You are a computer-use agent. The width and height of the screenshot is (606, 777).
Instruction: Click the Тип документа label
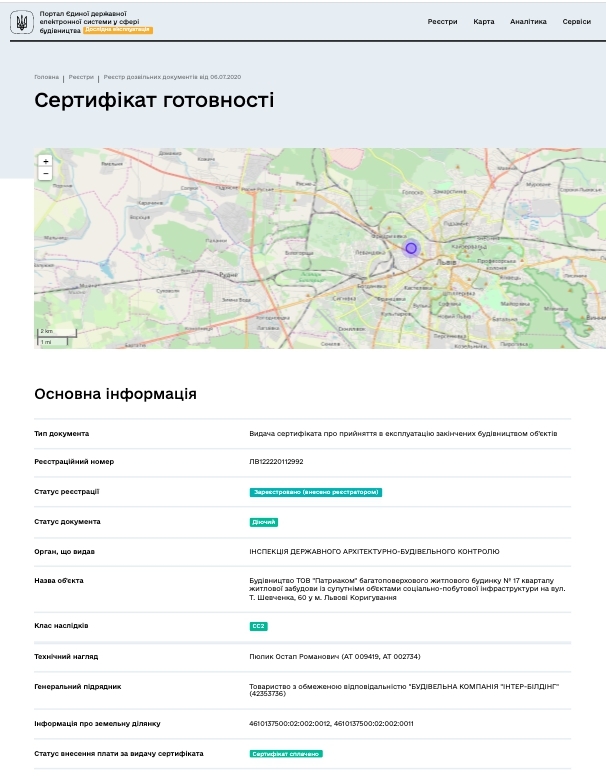(x=61, y=434)
